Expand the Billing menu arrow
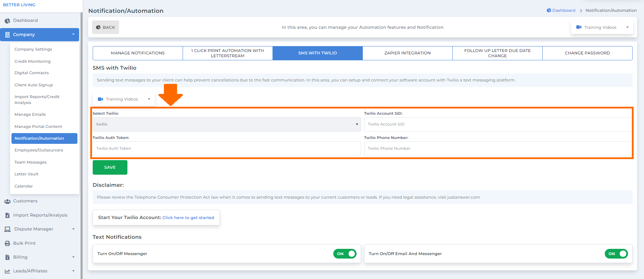 click(x=73, y=257)
